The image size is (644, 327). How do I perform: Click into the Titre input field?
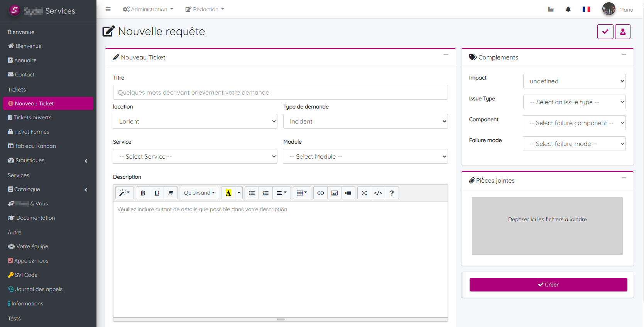280,92
